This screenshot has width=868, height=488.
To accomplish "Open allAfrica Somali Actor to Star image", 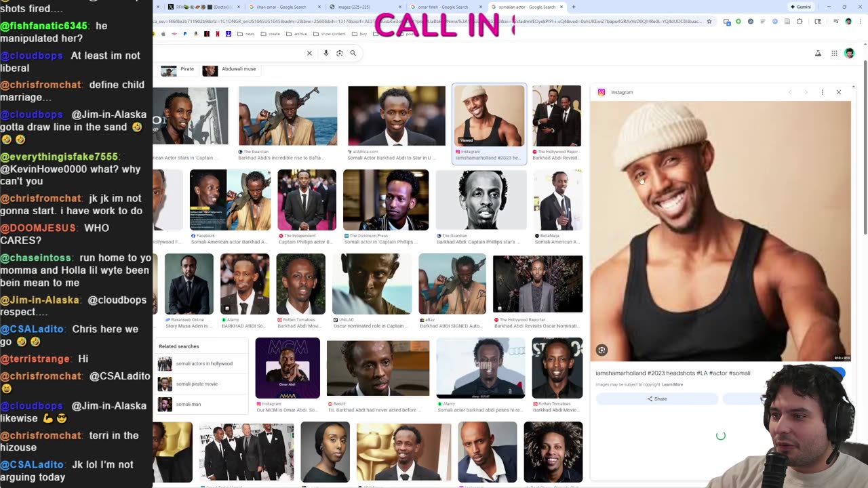I will (397, 116).
